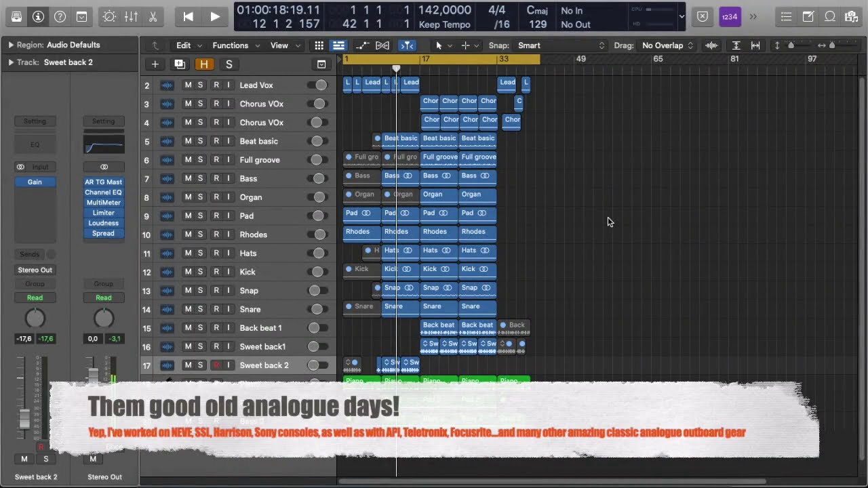Switch to grid view icon
868x488 pixels.
click(x=319, y=45)
